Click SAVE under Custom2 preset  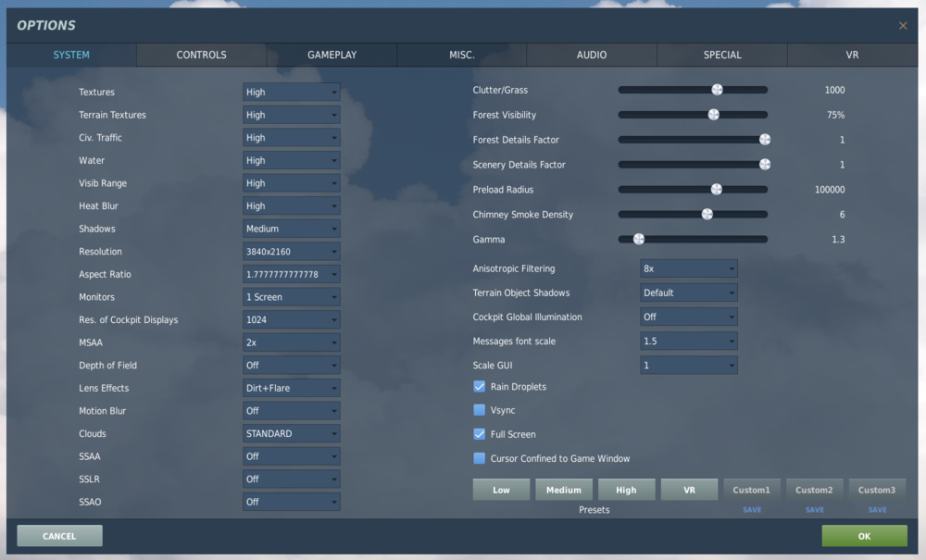[x=814, y=510]
